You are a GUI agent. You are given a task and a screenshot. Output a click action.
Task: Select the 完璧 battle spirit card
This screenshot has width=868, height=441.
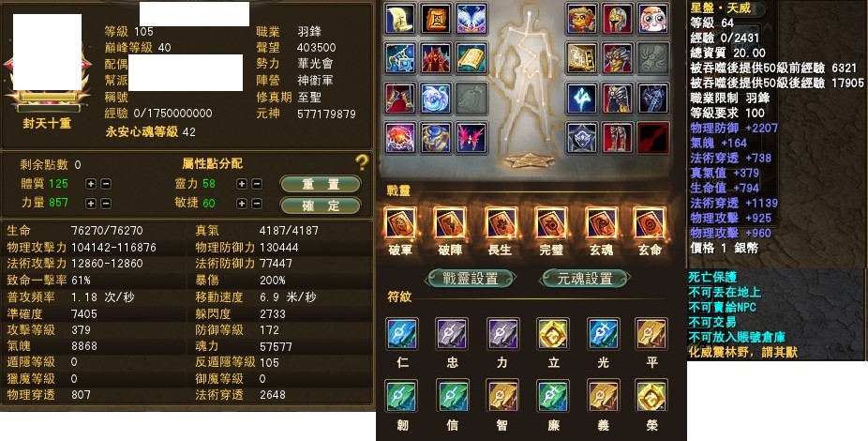[551, 224]
